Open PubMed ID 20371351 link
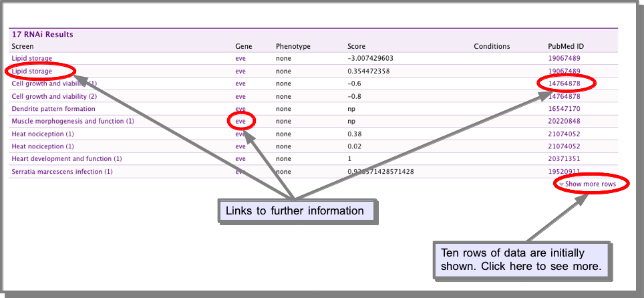This screenshot has width=644, height=298. click(x=565, y=159)
